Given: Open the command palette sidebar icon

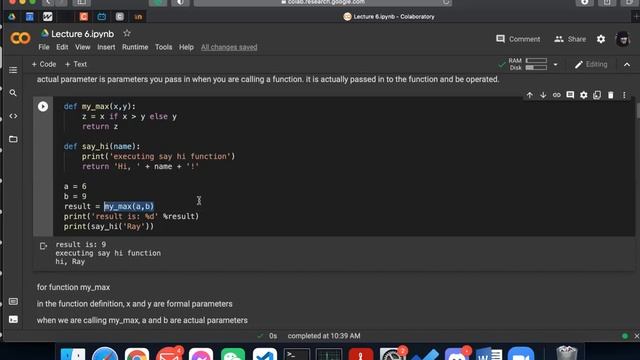Looking at the screenshot, I should point(13,302).
